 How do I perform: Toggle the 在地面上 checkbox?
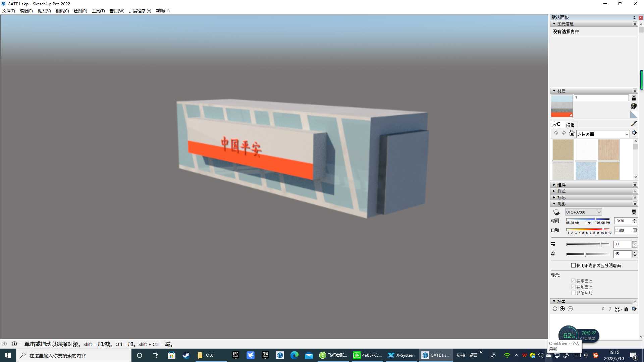coord(573,287)
